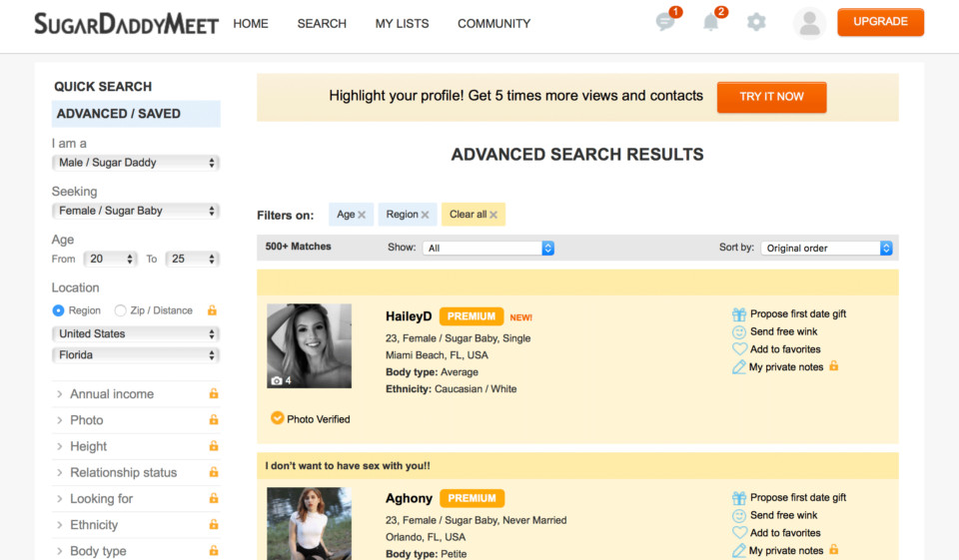The height and width of the screenshot is (560, 959).
Task: Click gift icon beside HaileyD's first date gift
Action: (739, 314)
